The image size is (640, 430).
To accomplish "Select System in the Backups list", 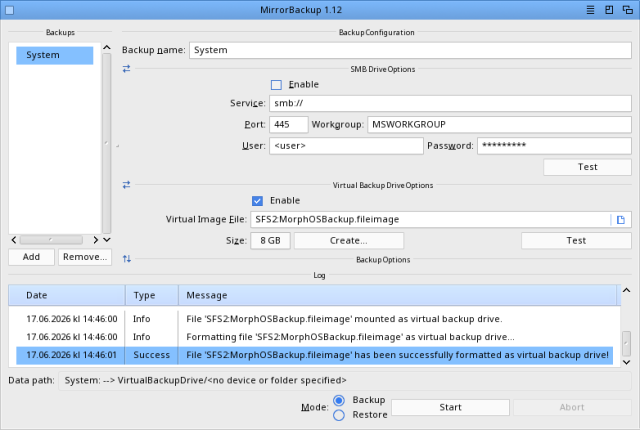I will tap(55, 55).
